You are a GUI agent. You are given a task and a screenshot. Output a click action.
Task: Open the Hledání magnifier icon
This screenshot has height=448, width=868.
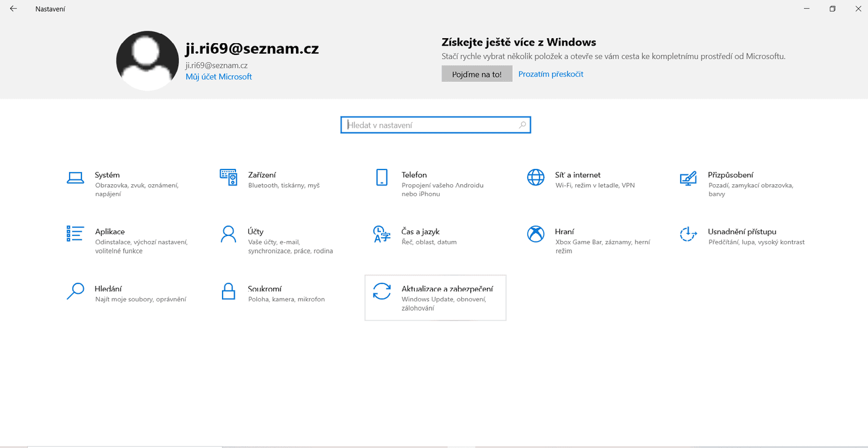point(75,291)
